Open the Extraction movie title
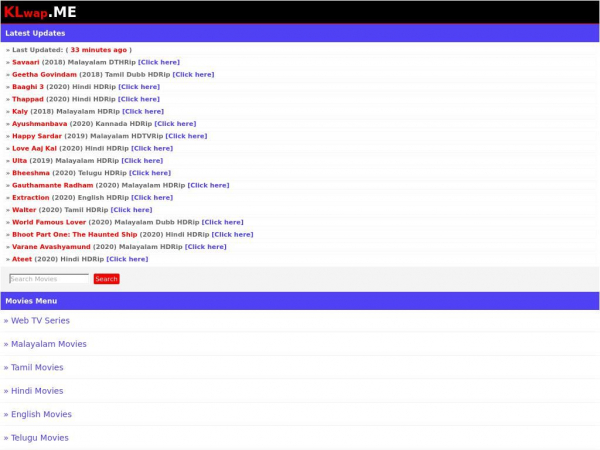The image size is (600, 450). (30, 198)
